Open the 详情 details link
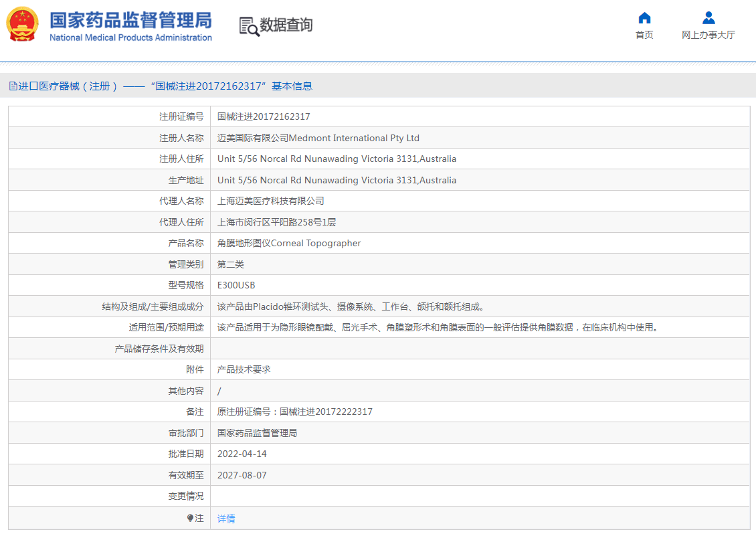The height and width of the screenshot is (536, 756). point(226,519)
